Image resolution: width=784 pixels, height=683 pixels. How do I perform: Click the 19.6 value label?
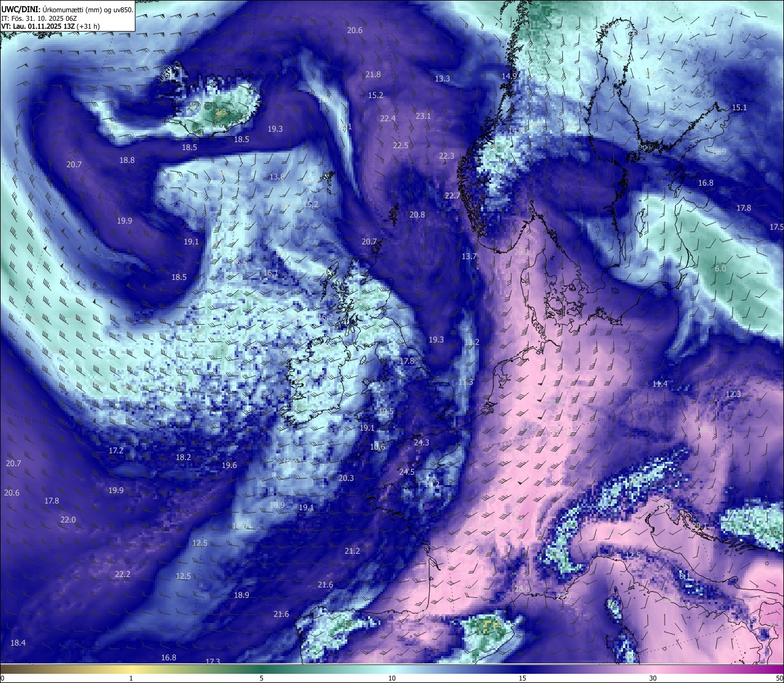coord(229,466)
